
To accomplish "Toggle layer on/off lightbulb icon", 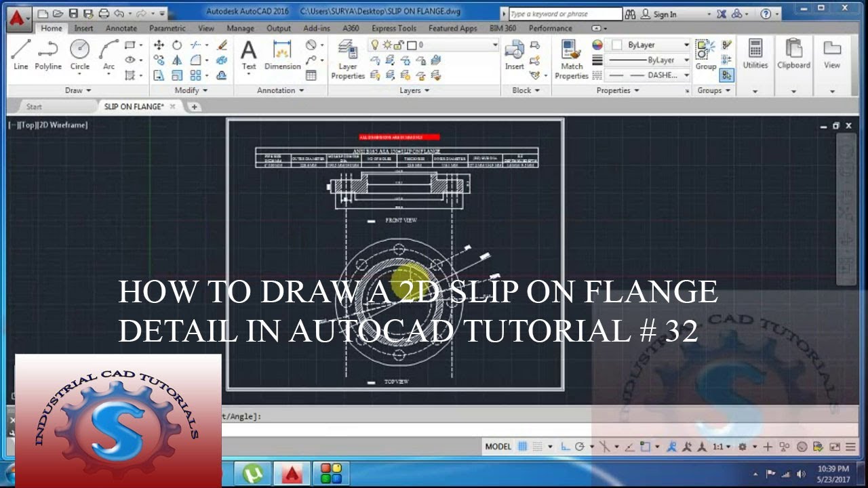I will point(374,45).
